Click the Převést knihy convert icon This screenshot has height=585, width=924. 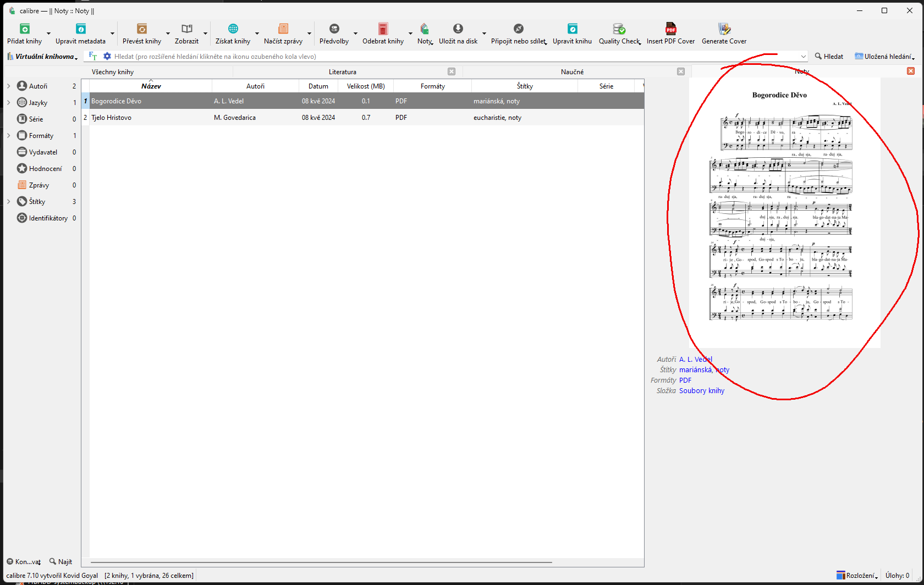click(142, 29)
